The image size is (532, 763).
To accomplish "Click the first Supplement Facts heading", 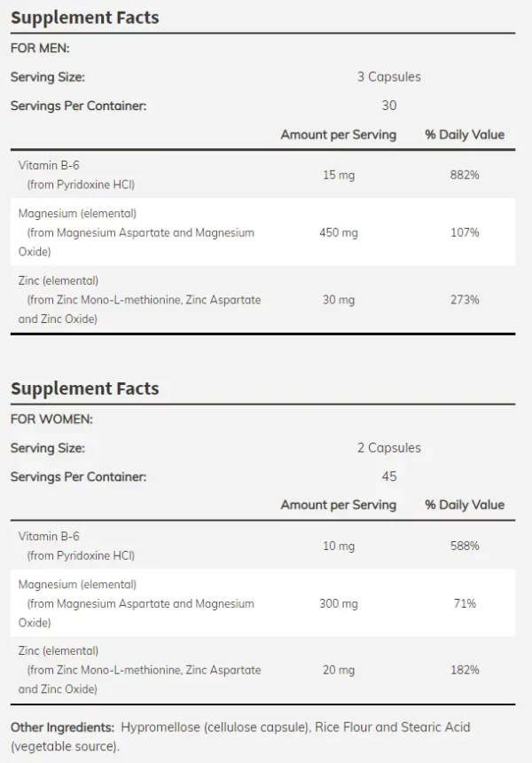I will 84,18.
